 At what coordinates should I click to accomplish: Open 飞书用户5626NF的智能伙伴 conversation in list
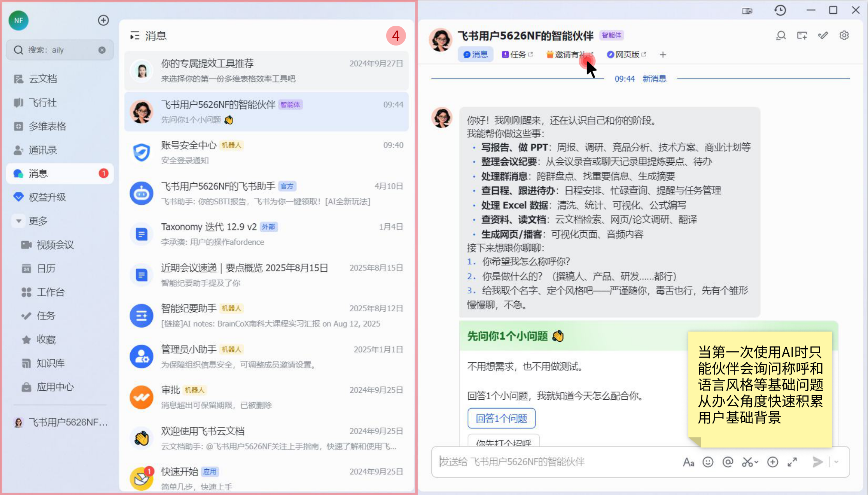click(266, 112)
